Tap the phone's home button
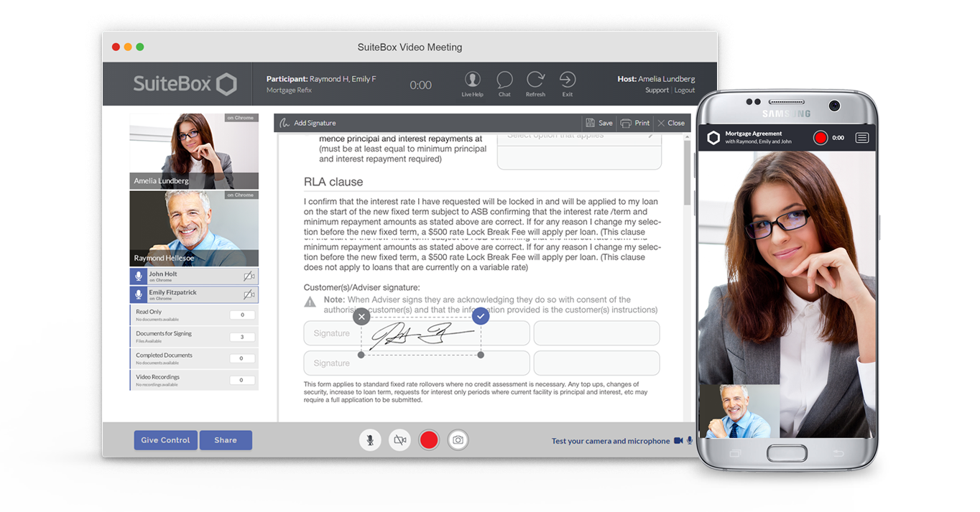This screenshot has height=512, width=980. click(x=787, y=453)
